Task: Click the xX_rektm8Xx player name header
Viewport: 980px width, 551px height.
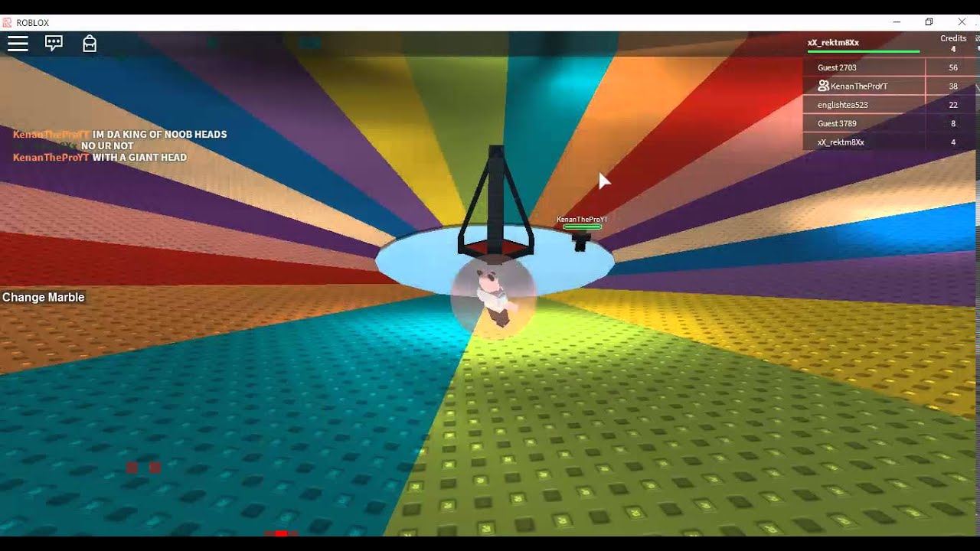Action: 833,43
